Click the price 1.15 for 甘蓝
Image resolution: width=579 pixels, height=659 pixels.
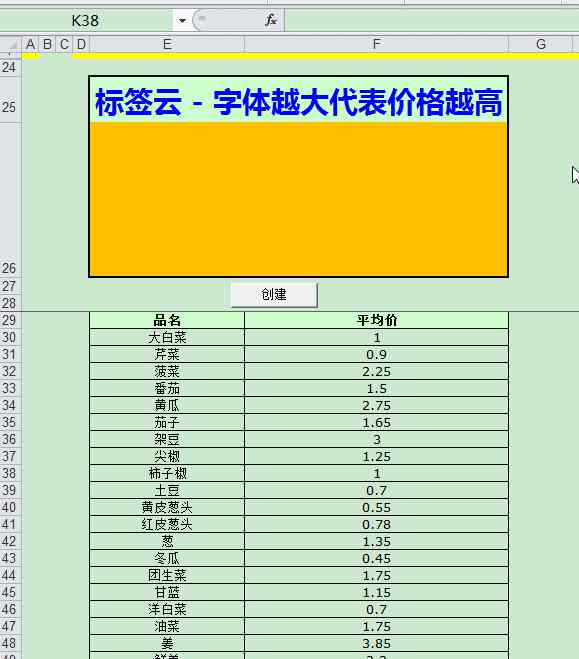click(x=376, y=593)
